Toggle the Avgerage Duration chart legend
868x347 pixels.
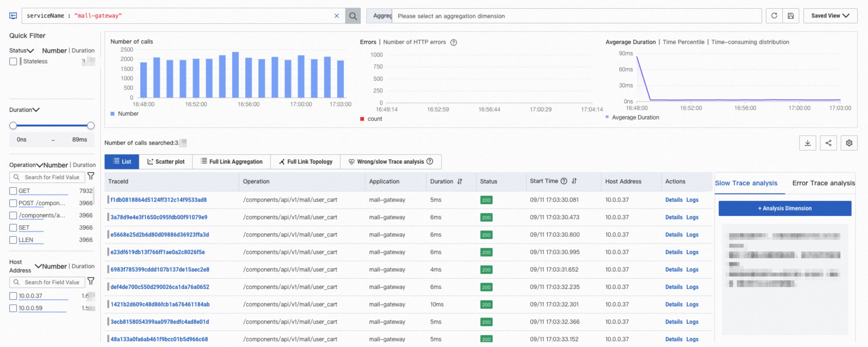pyautogui.click(x=632, y=118)
